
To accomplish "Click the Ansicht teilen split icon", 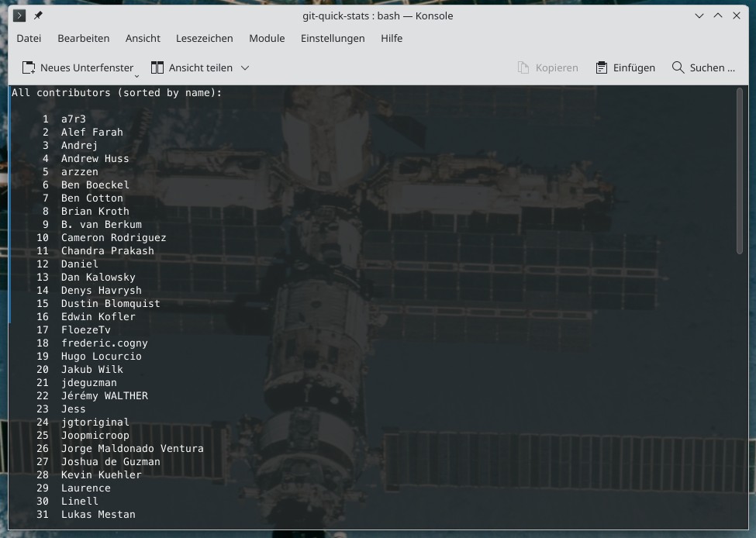I will (x=157, y=67).
